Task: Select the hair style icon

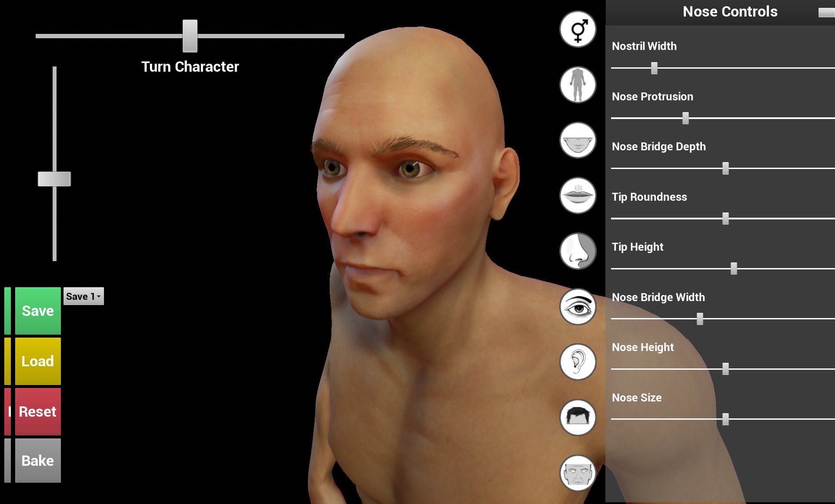Action: [x=578, y=418]
